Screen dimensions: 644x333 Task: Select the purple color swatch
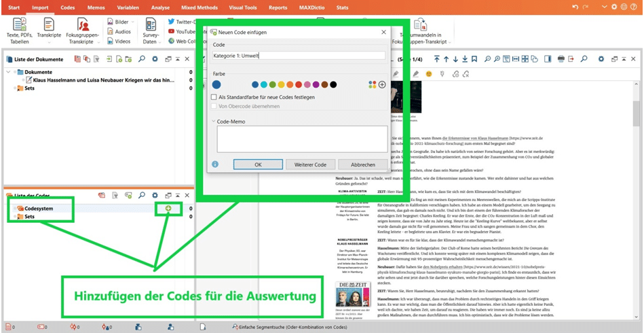point(316,85)
